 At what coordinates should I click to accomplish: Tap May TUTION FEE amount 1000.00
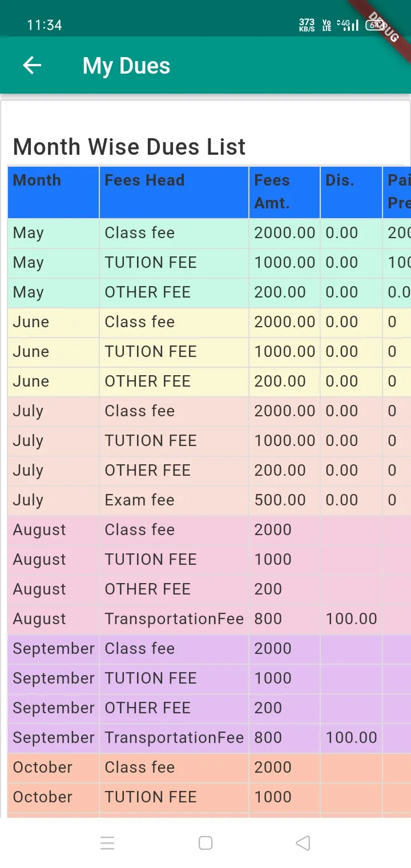pos(284,263)
